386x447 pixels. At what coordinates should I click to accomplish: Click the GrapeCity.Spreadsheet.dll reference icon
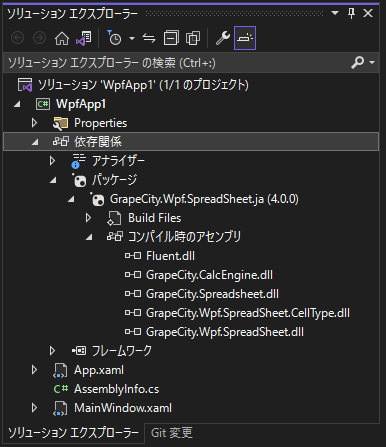tap(133, 294)
